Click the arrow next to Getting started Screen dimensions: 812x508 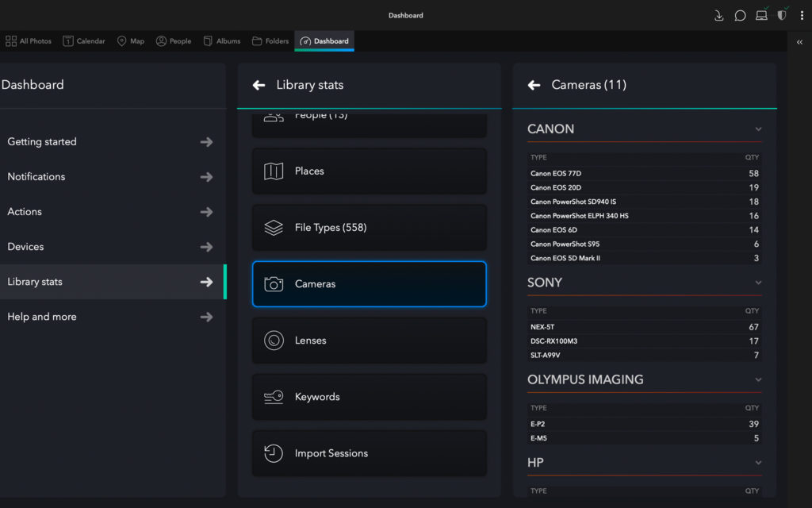[x=207, y=142]
